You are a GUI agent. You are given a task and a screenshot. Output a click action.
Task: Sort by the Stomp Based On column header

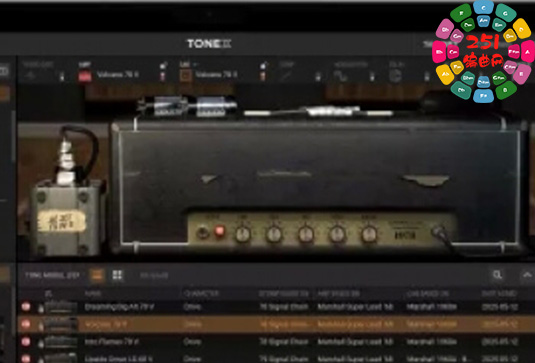284,293
